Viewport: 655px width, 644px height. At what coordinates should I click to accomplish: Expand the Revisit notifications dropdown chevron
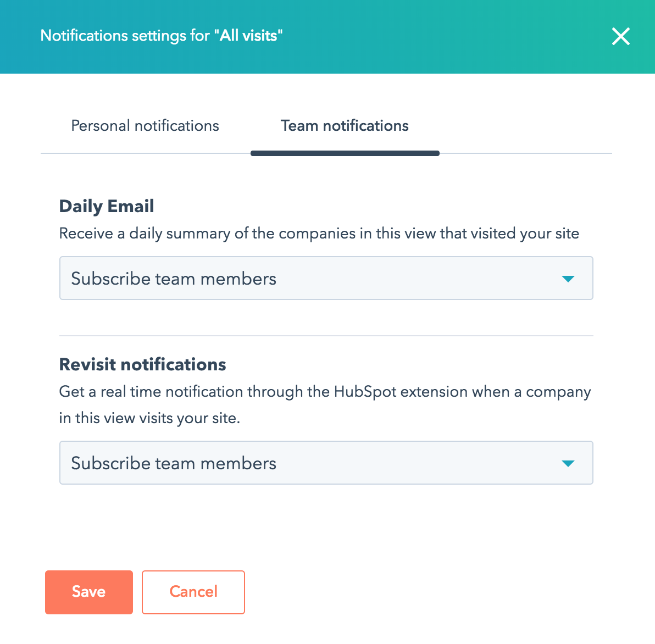coord(568,463)
